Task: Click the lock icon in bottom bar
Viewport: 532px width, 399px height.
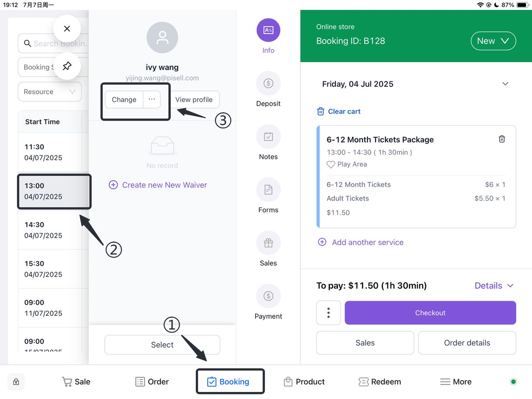Action: pyautogui.click(x=16, y=382)
